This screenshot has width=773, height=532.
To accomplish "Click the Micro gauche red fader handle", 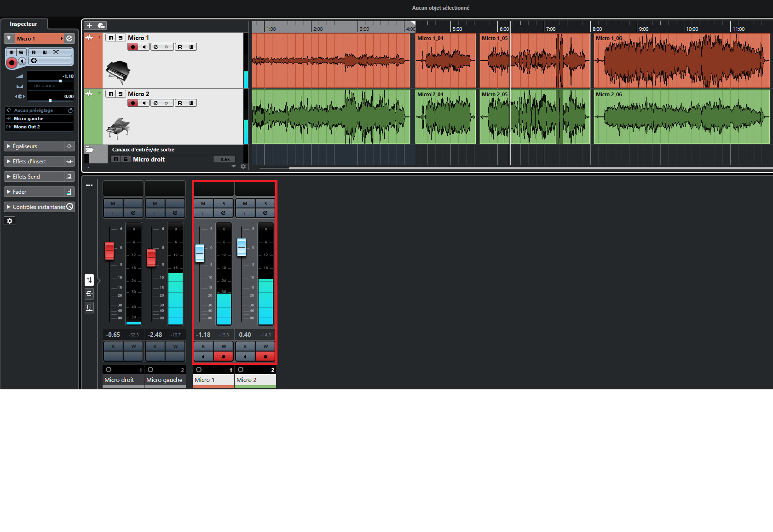I will (151, 258).
